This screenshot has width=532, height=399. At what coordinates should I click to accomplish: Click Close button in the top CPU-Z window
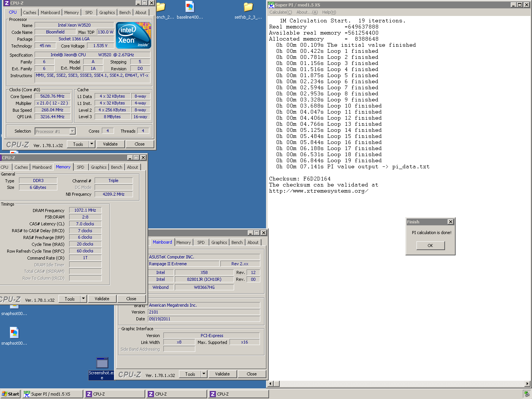pyautogui.click(x=139, y=144)
